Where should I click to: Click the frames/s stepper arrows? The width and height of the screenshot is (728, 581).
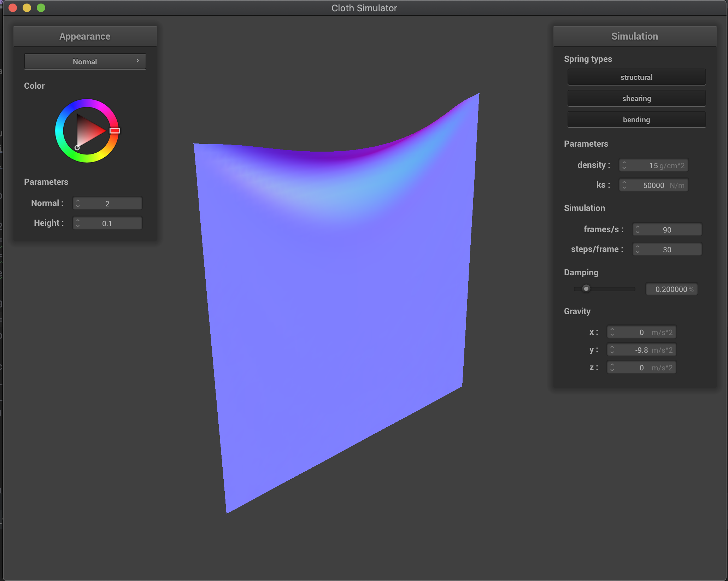point(638,229)
